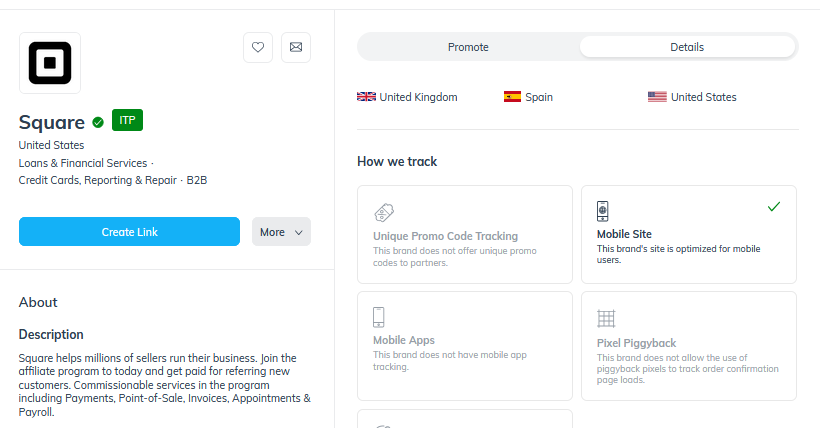This screenshot has height=428, width=820.
Task: Click the United Kingdom flag icon
Action: tap(366, 97)
